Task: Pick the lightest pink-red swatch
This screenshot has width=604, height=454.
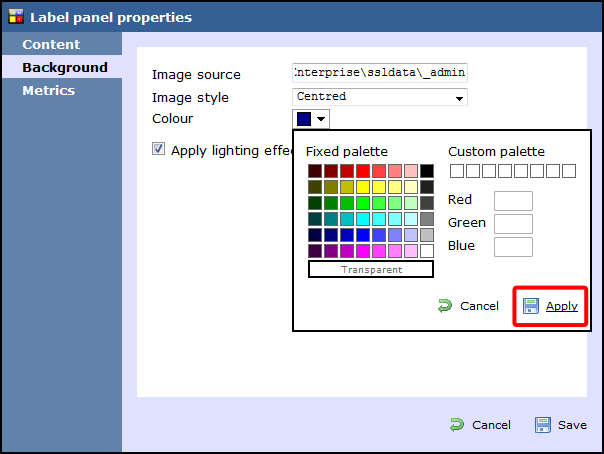Action: coord(411,171)
